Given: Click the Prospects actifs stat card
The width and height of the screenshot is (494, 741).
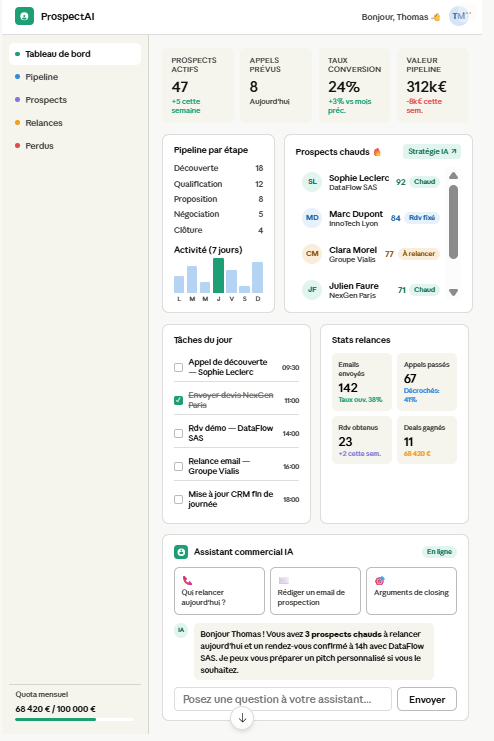Looking at the screenshot, I should (198, 85).
